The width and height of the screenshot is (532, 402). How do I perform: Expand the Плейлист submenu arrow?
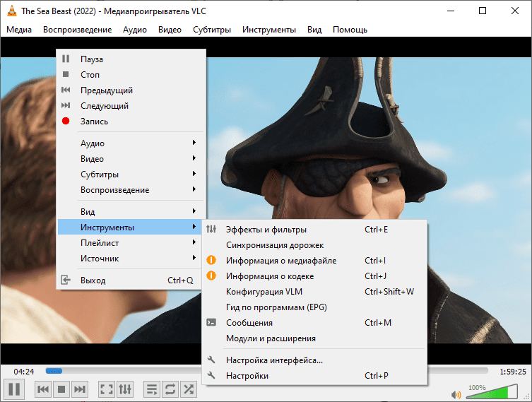tap(194, 242)
